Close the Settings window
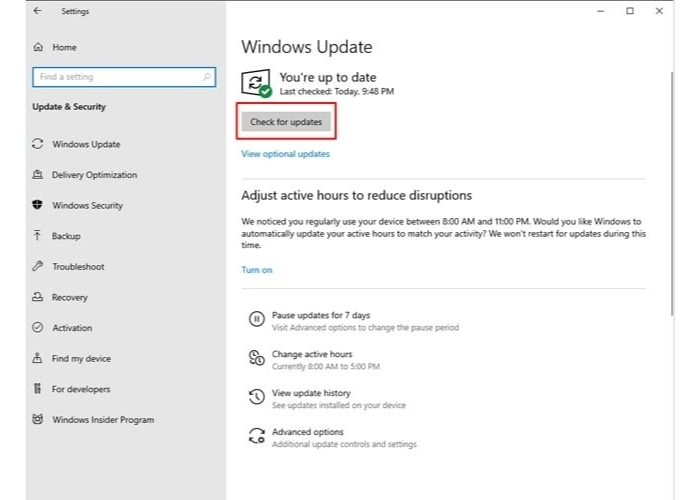The image size is (700, 500). (x=659, y=11)
